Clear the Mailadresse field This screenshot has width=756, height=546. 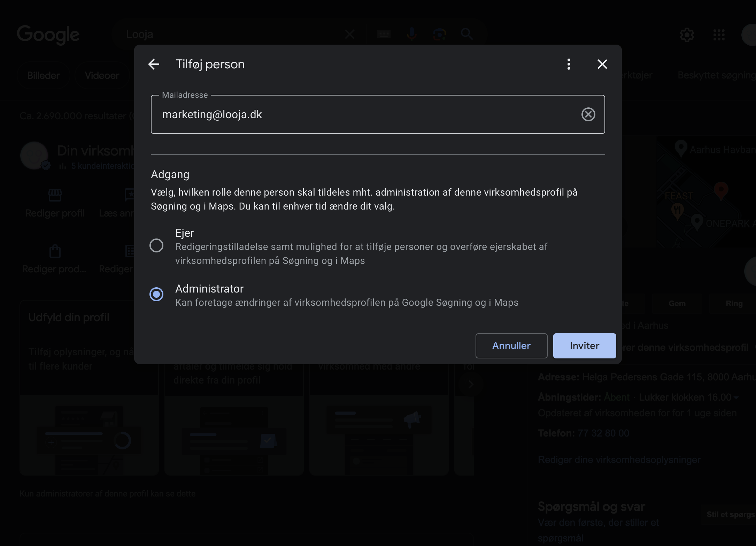pos(588,114)
